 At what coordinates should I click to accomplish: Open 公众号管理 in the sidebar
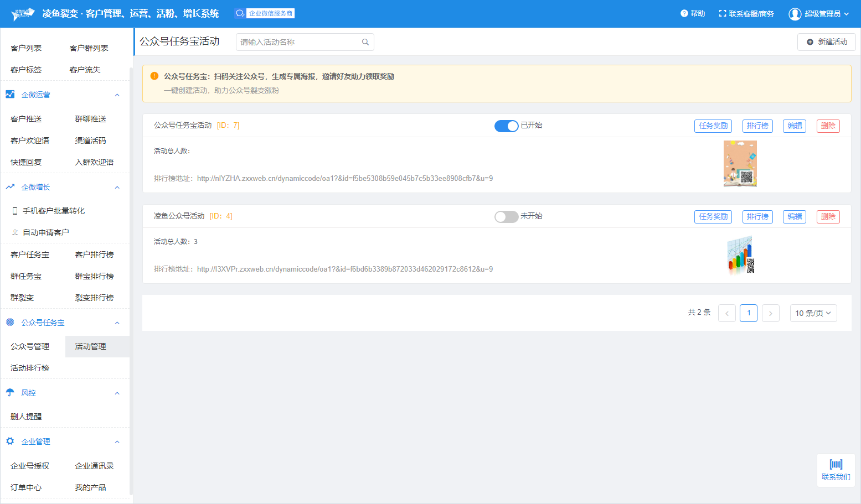(30, 346)
